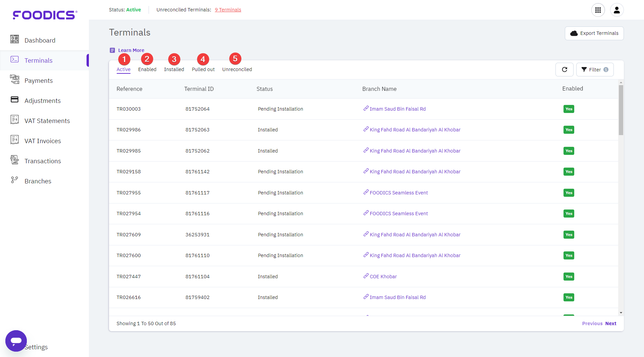
Task: Click the scrollbar down arrow
Action: coord(621,313)
